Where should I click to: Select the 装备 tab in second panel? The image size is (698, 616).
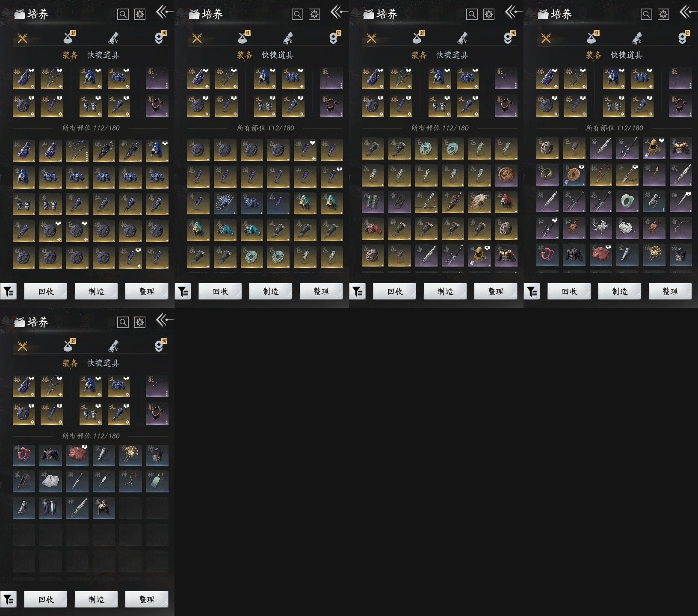tap(245, 55)
